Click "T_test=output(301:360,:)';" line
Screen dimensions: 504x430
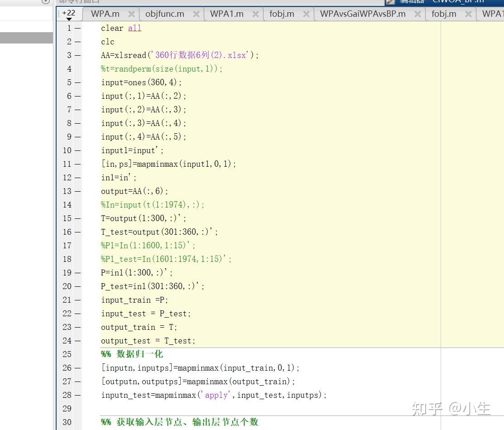pos(159,232)
